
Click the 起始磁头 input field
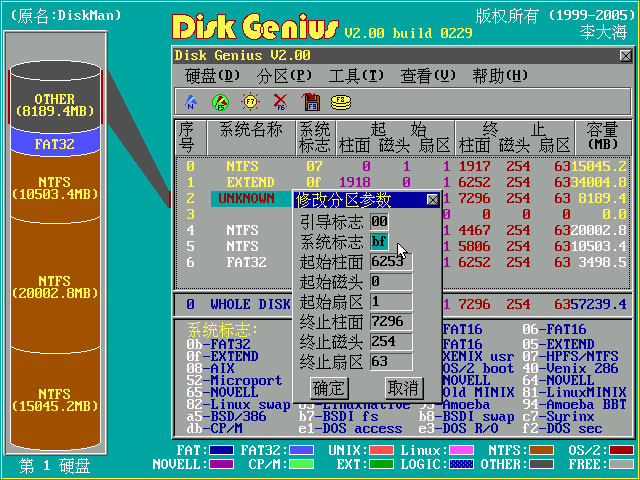[x=391, y=281]
